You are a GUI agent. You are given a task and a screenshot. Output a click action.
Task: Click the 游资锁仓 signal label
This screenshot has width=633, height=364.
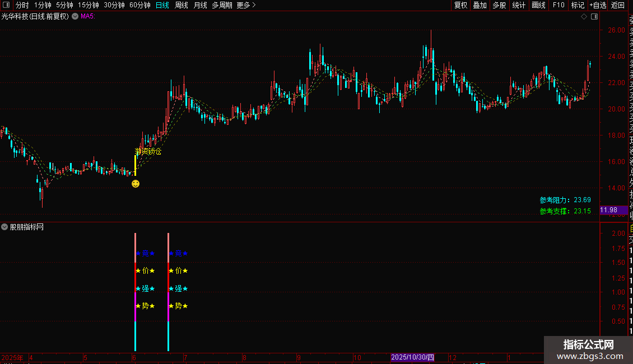point(148,151)
